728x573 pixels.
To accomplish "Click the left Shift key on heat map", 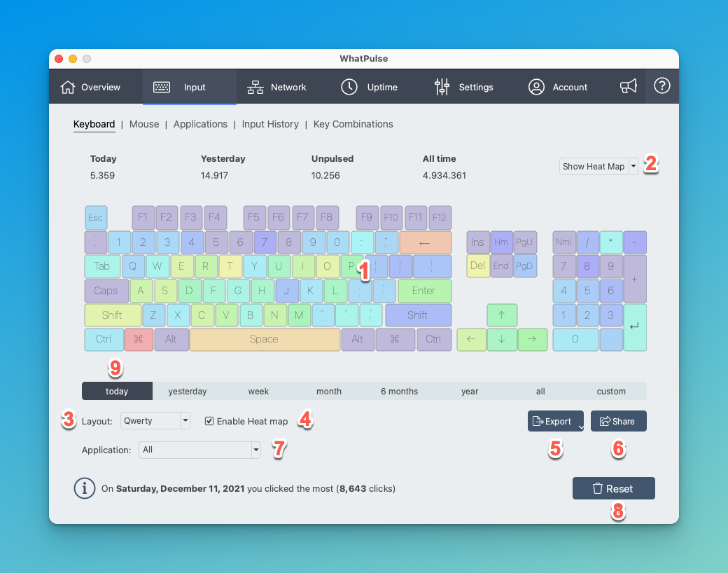I will [113, 315].
